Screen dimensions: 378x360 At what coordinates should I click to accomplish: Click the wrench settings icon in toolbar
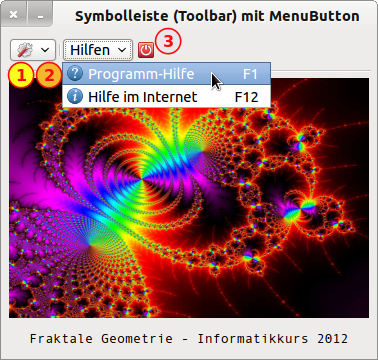click(25, 50)
